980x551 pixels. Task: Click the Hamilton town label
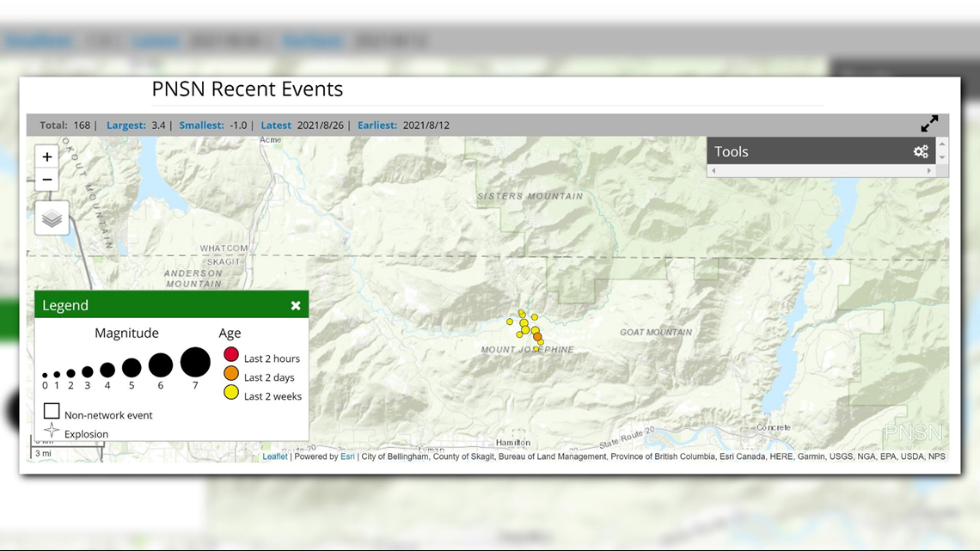[x=513, y=443]
